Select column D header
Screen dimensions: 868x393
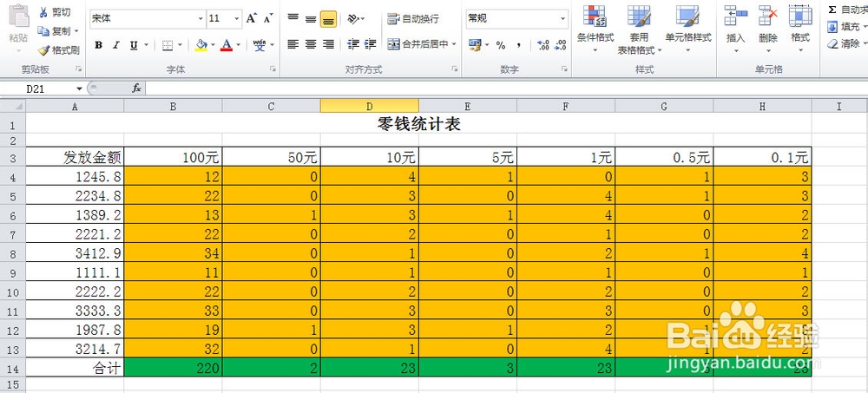click(369, 106)
